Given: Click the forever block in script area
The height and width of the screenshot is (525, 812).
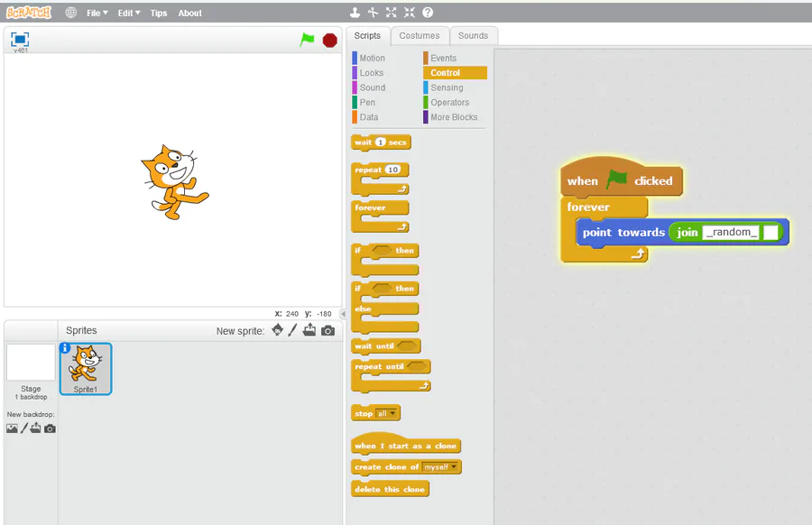Looking at the screenshot, I should point(587,207).
